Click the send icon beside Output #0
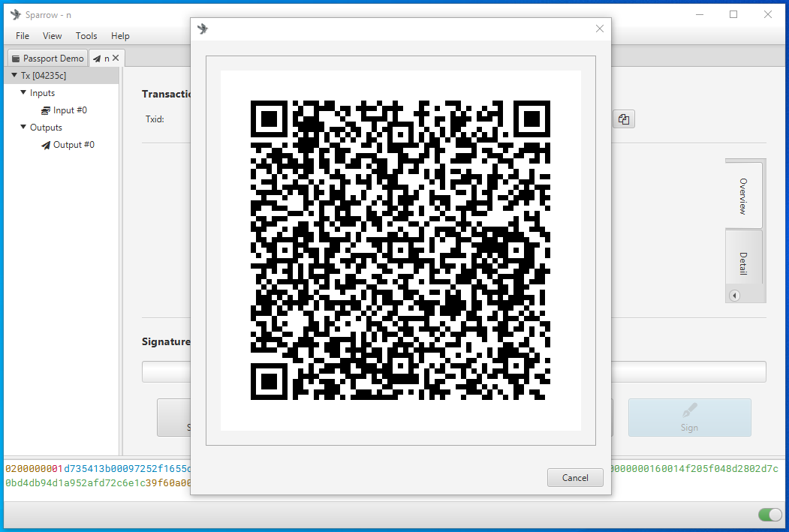The height and width of the screenshot is (532, 789). pos(46,146)
